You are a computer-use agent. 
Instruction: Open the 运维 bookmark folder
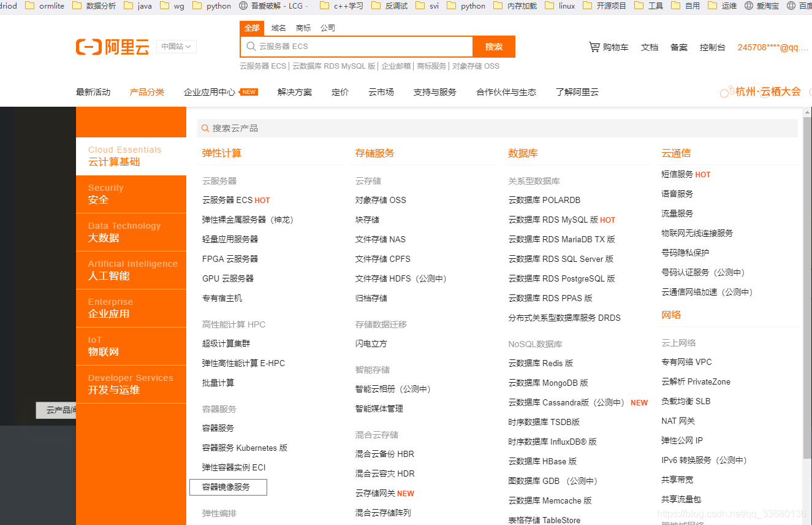click(722, 6)
